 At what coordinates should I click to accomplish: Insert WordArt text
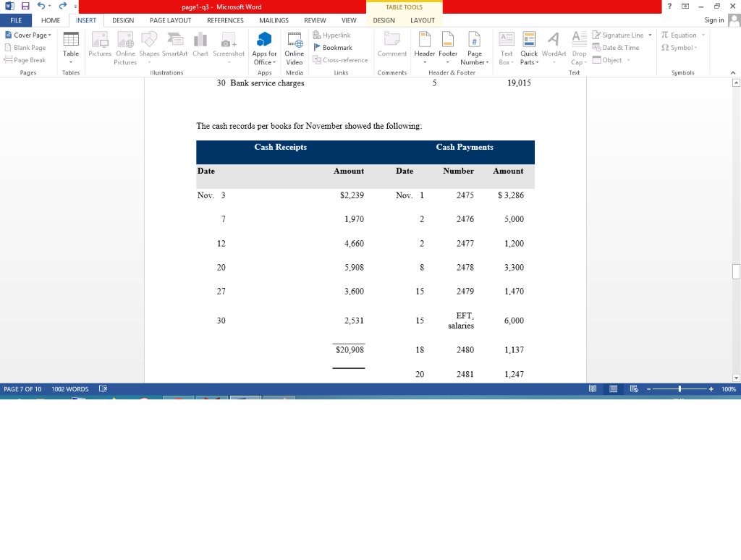tap(554, 48)
